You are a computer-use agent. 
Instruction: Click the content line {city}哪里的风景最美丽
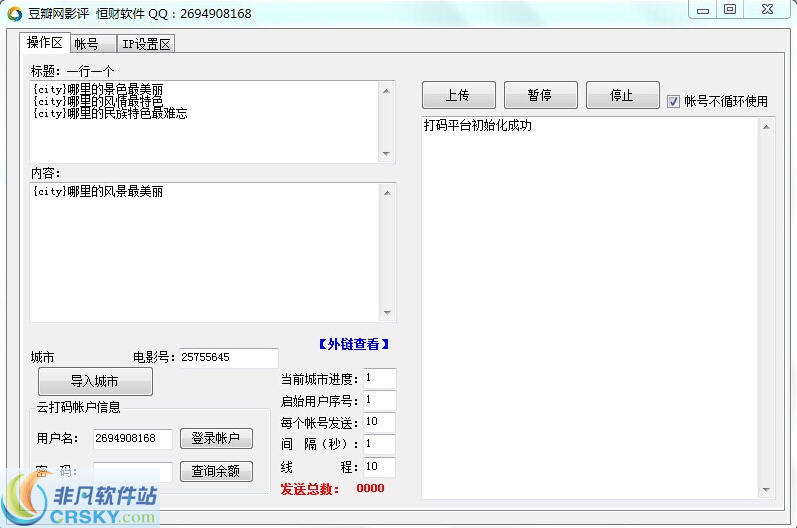[98, 192]
